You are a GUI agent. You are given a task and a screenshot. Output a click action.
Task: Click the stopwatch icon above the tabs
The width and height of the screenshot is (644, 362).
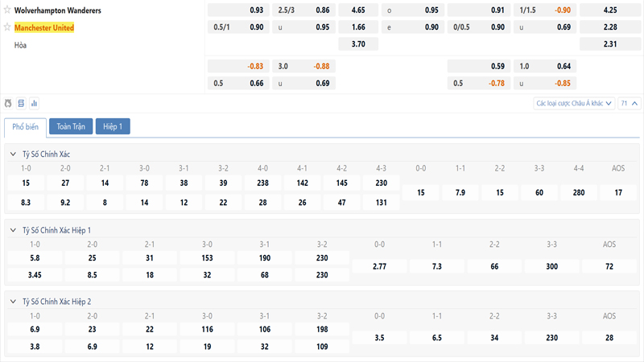tap(9, 104)
